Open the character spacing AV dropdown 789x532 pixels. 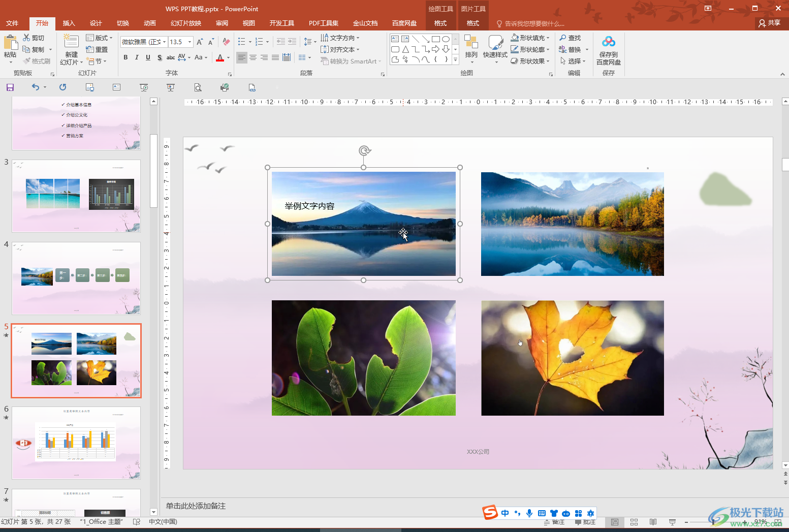184,57
